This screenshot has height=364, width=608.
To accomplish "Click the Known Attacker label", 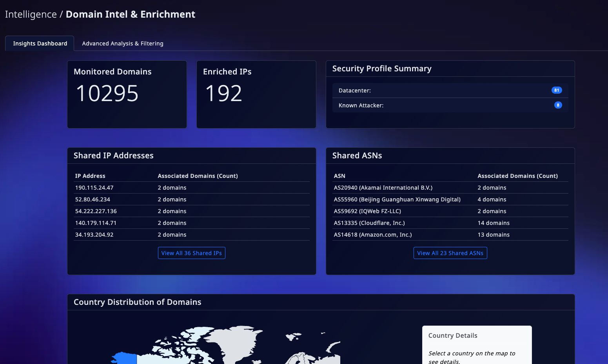I will 361,105.
